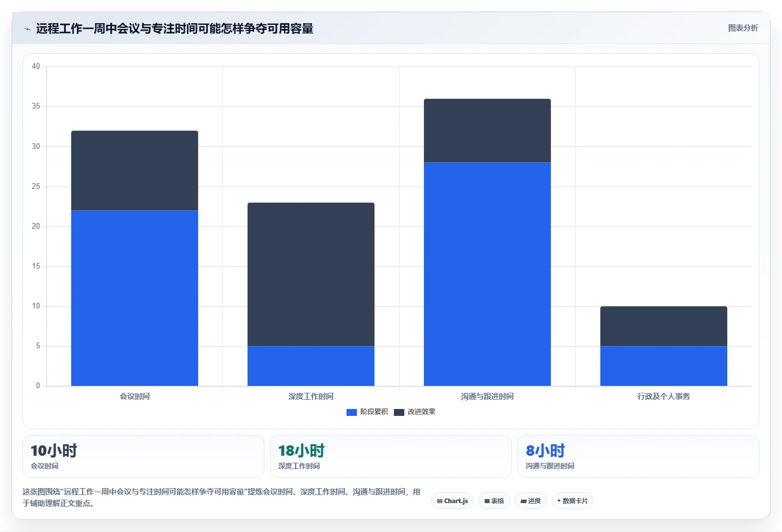Click the 数据卡片 tag
This screenshot has height=532, width=782.
pos(572,501)
